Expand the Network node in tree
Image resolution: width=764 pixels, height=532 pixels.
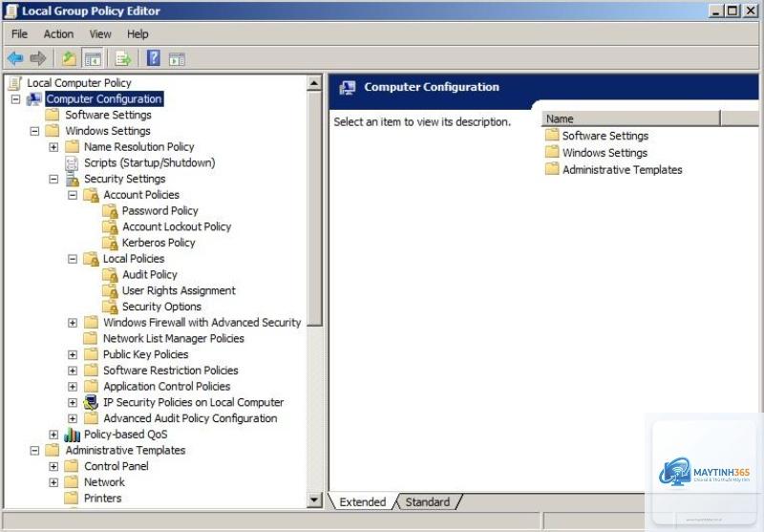pos(53,482)
